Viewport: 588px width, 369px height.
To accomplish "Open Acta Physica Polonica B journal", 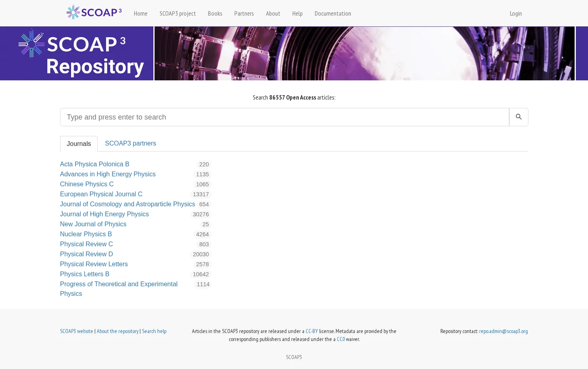I will (94, 164).
